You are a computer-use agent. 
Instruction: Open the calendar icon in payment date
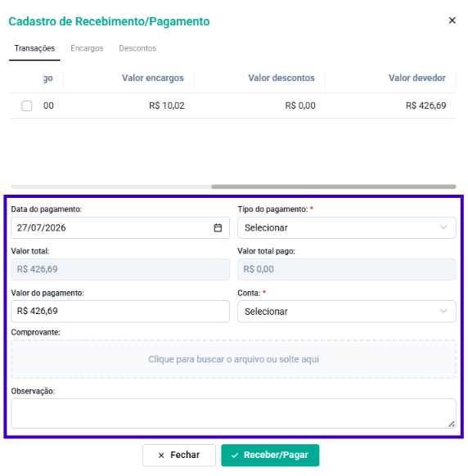coord(218,227)
